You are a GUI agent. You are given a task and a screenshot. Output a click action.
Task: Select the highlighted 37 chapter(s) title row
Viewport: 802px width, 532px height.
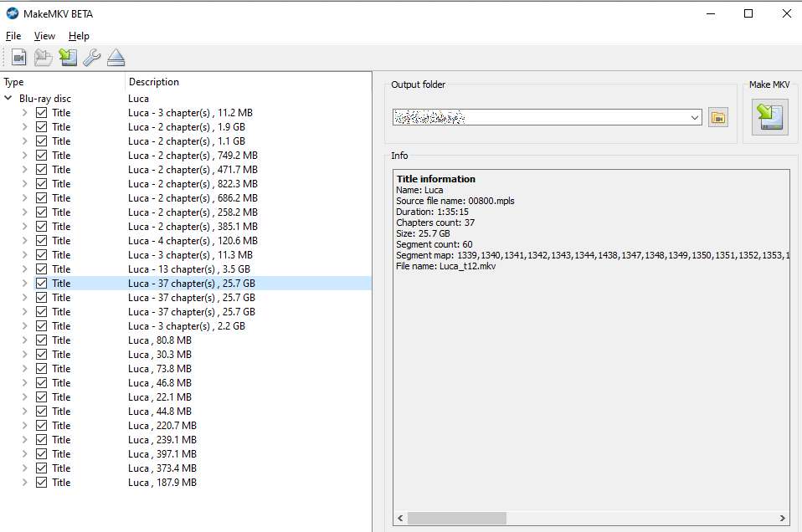[x=203, y=283]
